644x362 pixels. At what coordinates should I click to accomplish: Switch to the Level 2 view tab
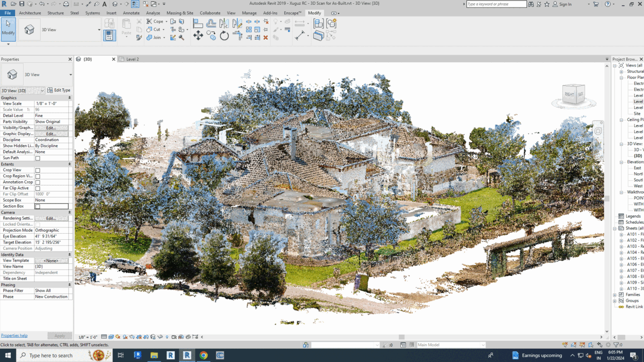click(x=132, y=59)
